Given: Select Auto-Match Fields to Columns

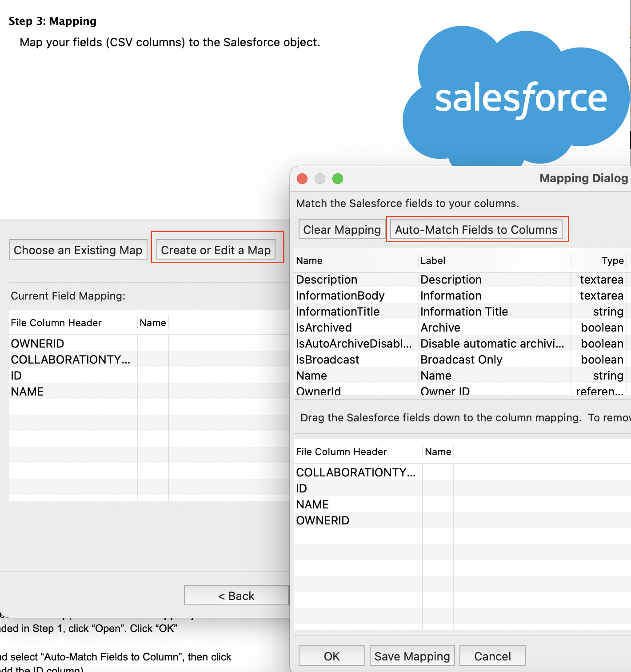Looking at the screenshot, I should tap(476, 229).
